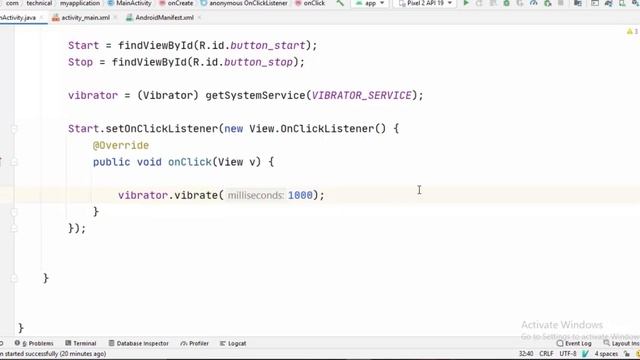Click the Apply Code Changes icon
Viewport: 640px width, 360px height.
493,3
